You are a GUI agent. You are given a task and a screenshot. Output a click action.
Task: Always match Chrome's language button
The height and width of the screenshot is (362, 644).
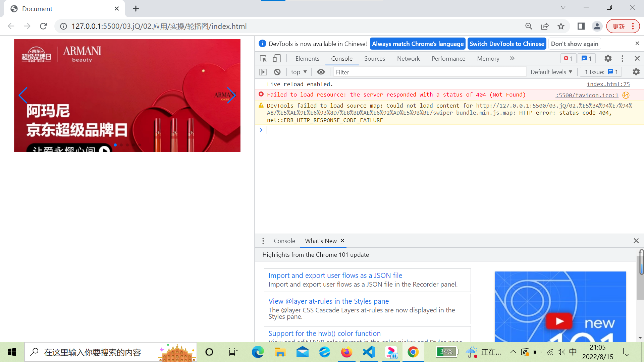(418, 44)
